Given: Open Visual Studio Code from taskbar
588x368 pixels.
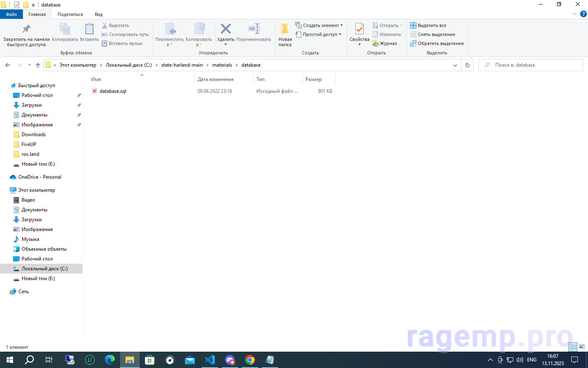Looking at the screenshot, I should (x=210, y=360).
